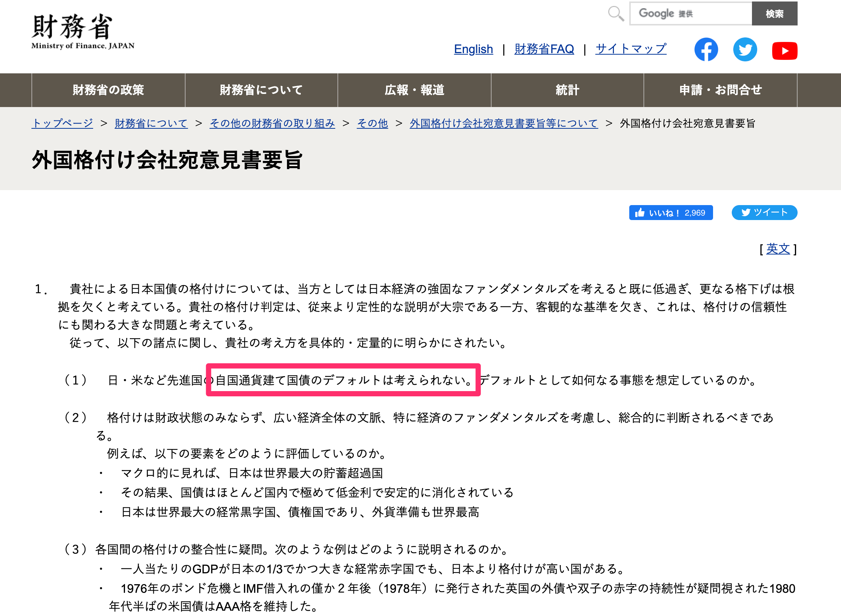This screenshot has width=841, height=616.
Task: Open the サイトマップ link
Action: 631,49
